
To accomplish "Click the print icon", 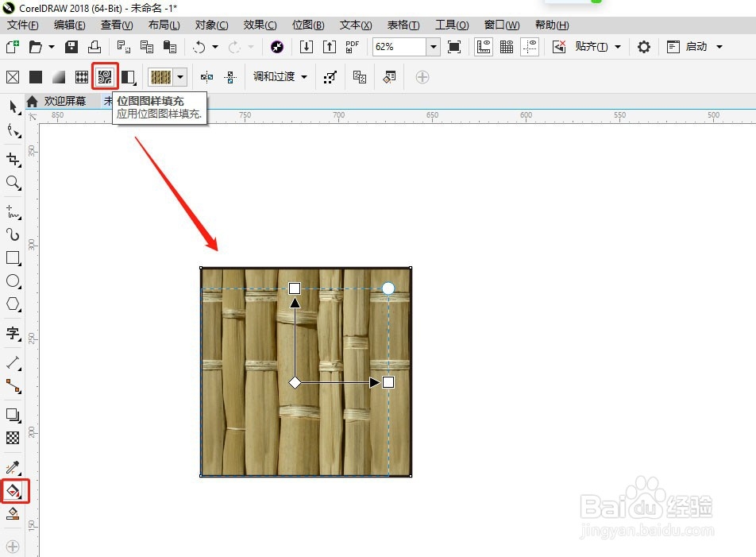I will pyautogui.click(x=94, y=47).
